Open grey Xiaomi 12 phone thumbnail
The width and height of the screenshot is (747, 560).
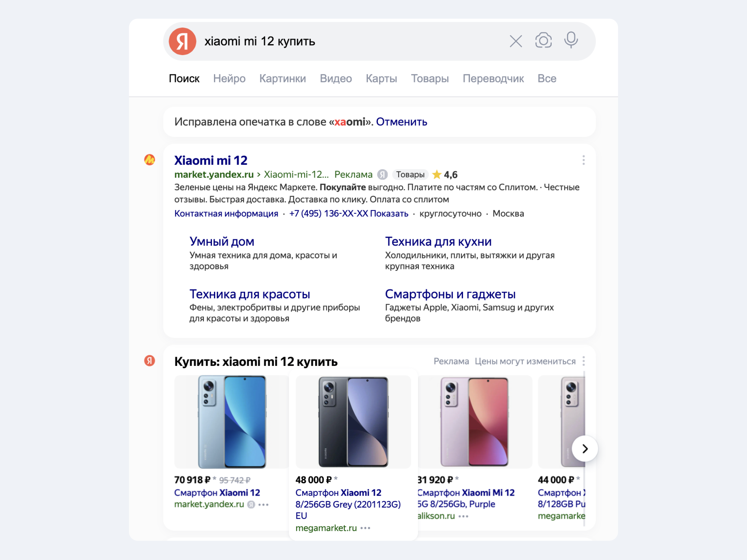(x=353, y=422)
